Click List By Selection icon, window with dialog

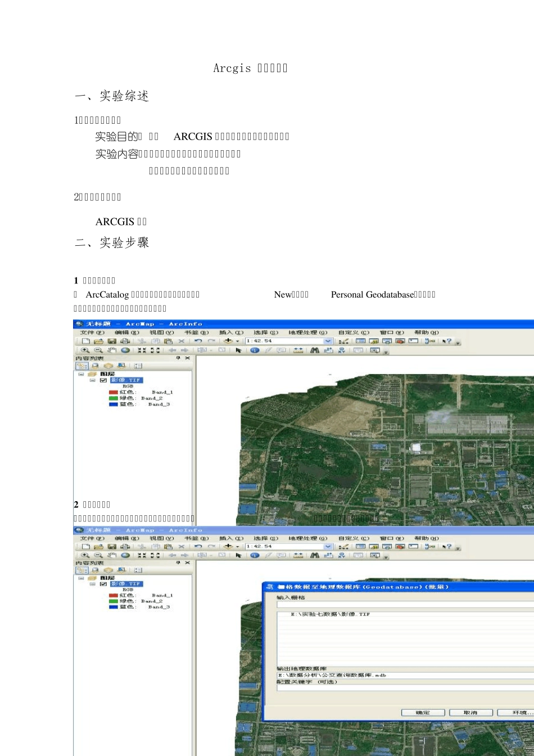pyautogui.click(x=121, y=570)
